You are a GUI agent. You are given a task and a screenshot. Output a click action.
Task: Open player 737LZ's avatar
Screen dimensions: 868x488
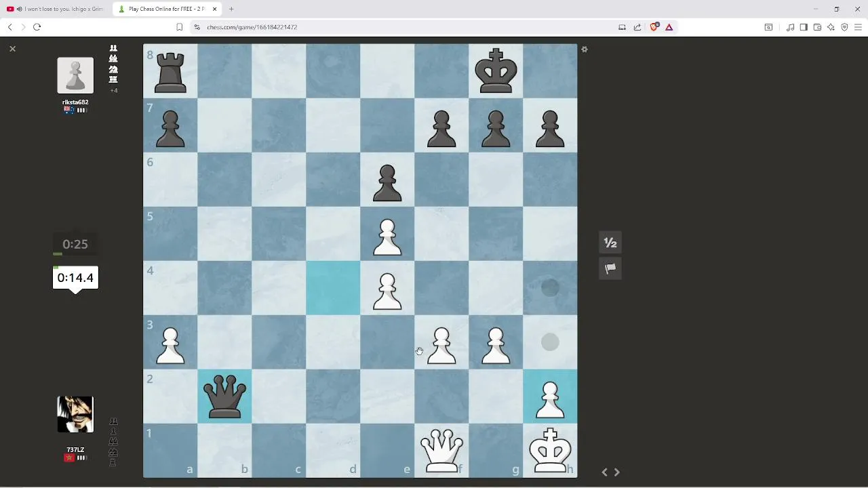[x=75, y=414]
